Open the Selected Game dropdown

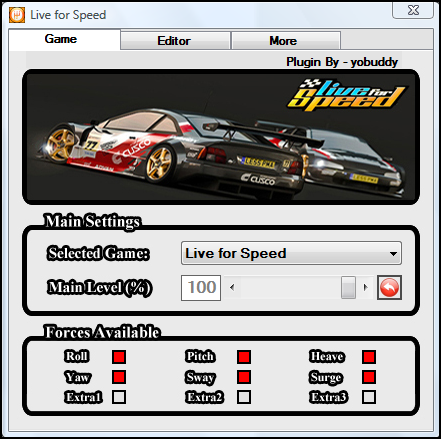[x=291, y=253]
